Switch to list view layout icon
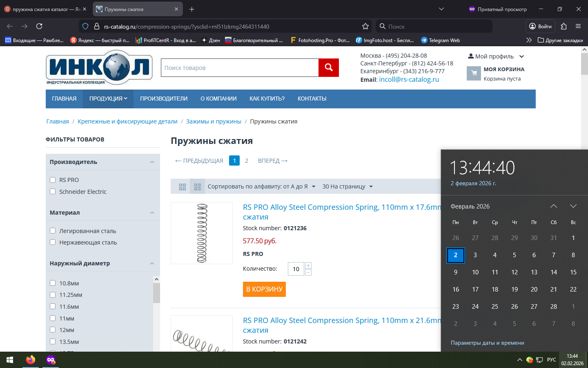 (x=198, y=187)
